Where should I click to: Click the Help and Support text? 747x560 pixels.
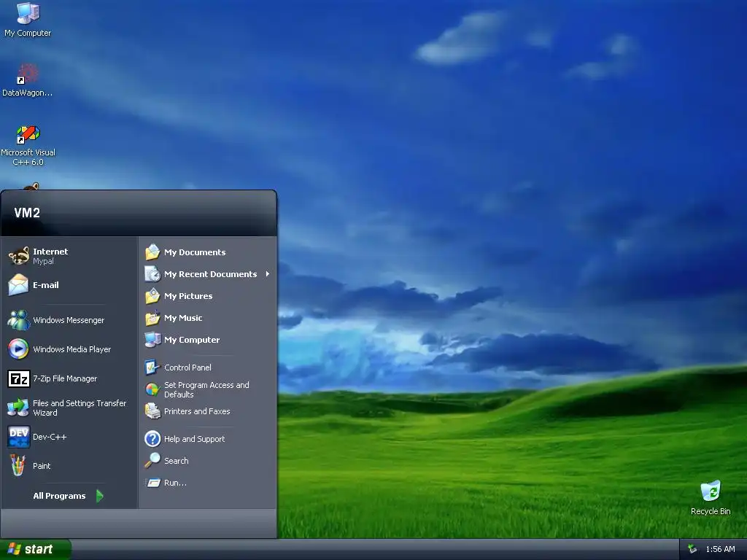pyautogui.click(x=194, y=439)
